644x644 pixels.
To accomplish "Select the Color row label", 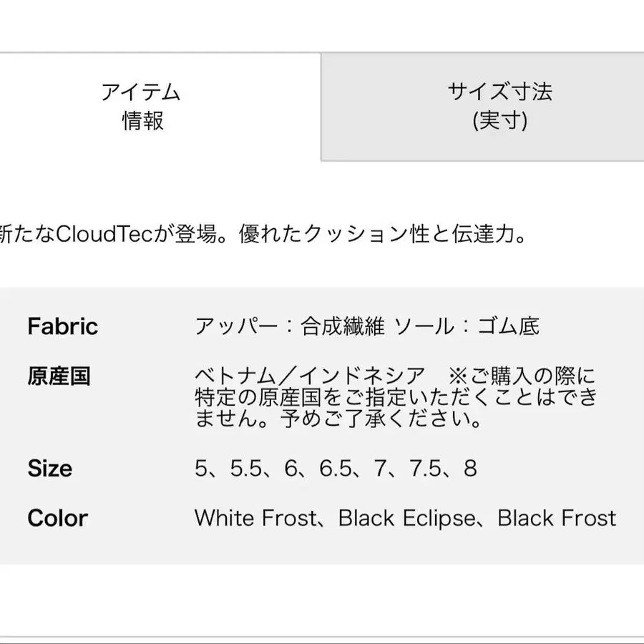I will pyautogui.click(x=58, y=518).
